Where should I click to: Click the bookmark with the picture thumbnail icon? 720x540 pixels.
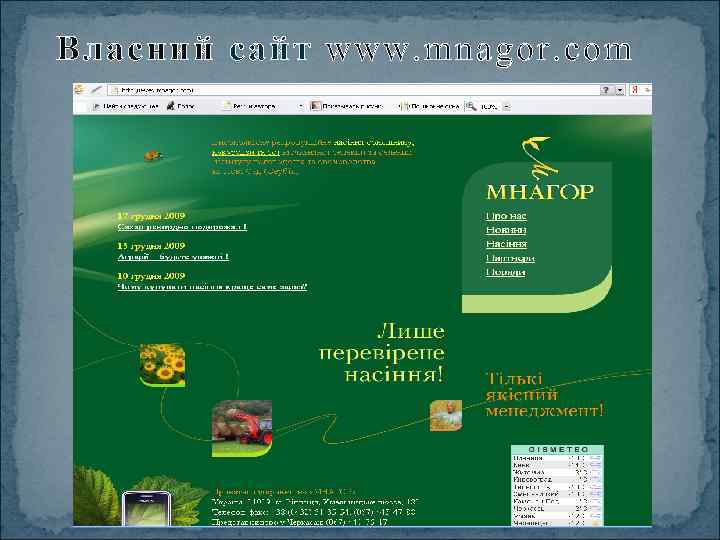coord(347,106)
